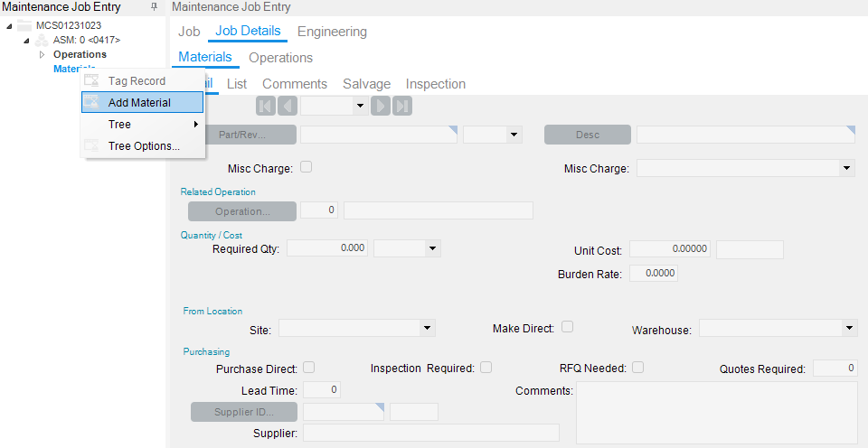
Task: Click the Add Material menu icon
Action: pos(91,102)
